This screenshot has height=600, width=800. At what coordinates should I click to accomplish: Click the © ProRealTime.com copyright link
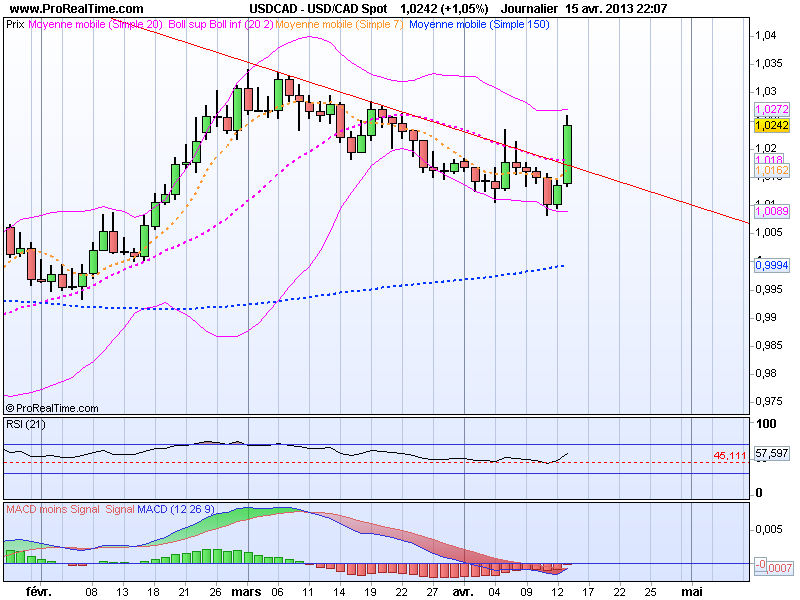tap(53, 407)
